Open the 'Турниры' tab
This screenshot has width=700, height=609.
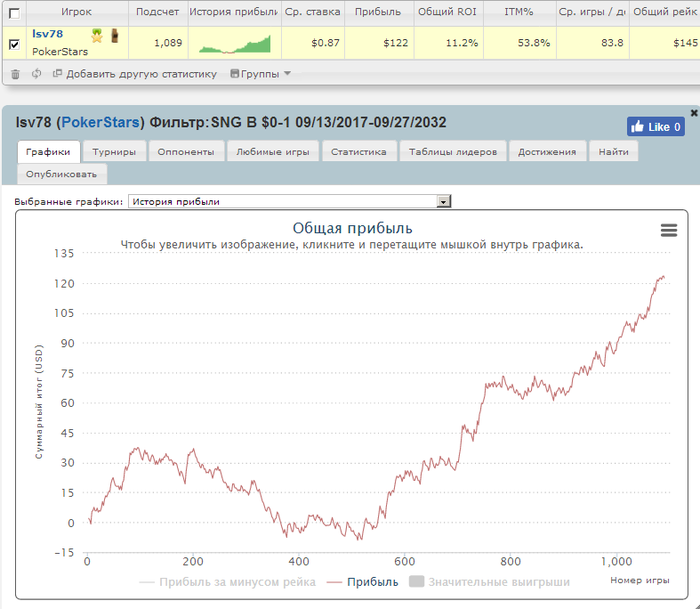114,152
